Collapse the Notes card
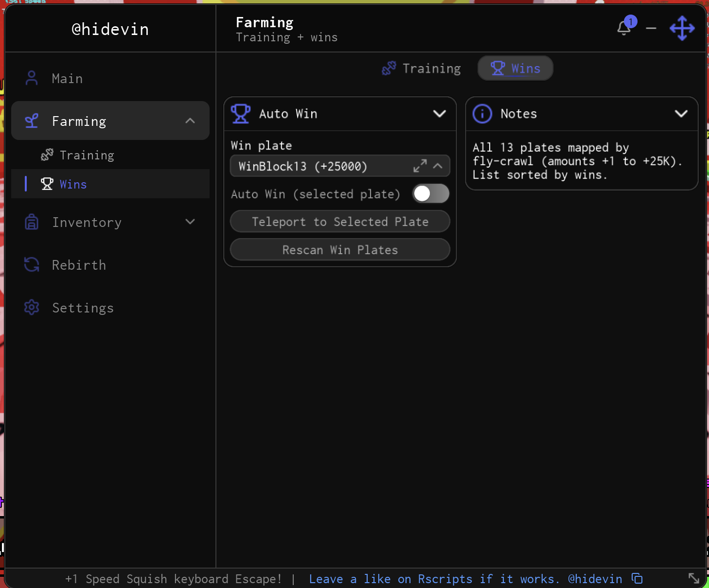This screenshot has width=709, height=588. click(681, 114)
